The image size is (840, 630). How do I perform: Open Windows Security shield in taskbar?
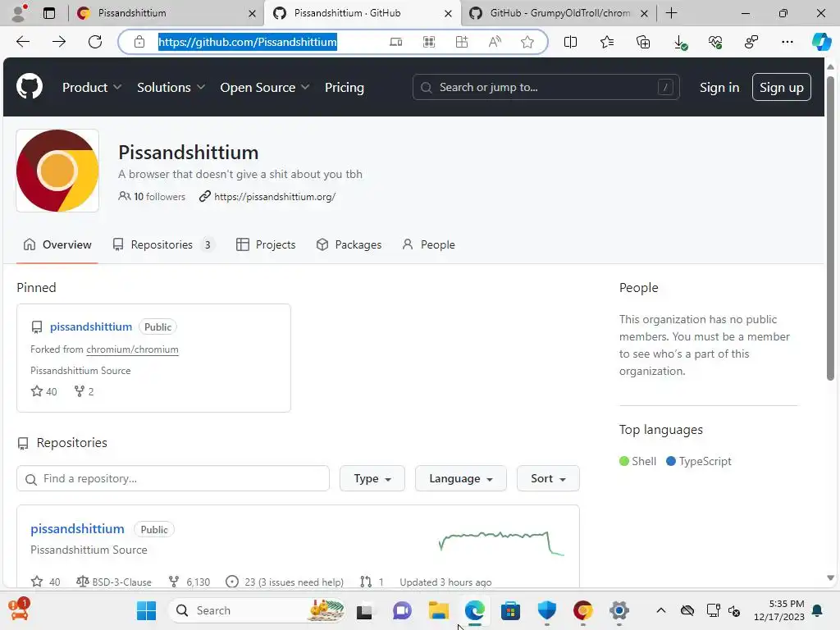tap(547, 610)
